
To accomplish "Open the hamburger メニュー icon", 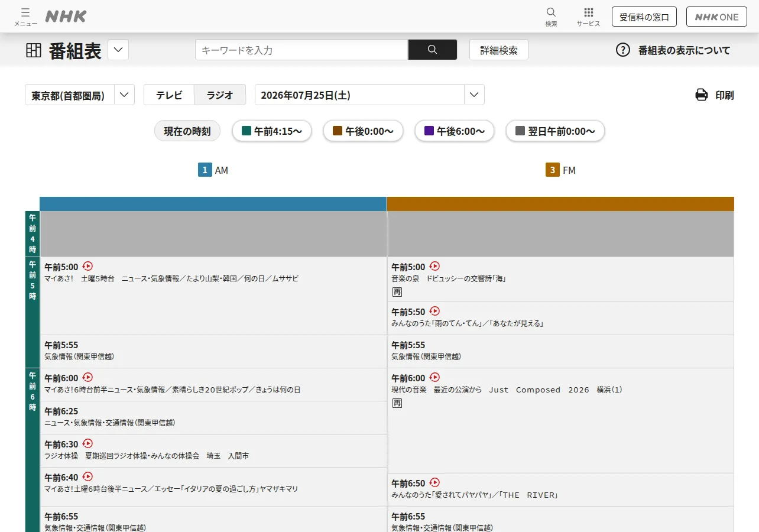I will point(25,17).
